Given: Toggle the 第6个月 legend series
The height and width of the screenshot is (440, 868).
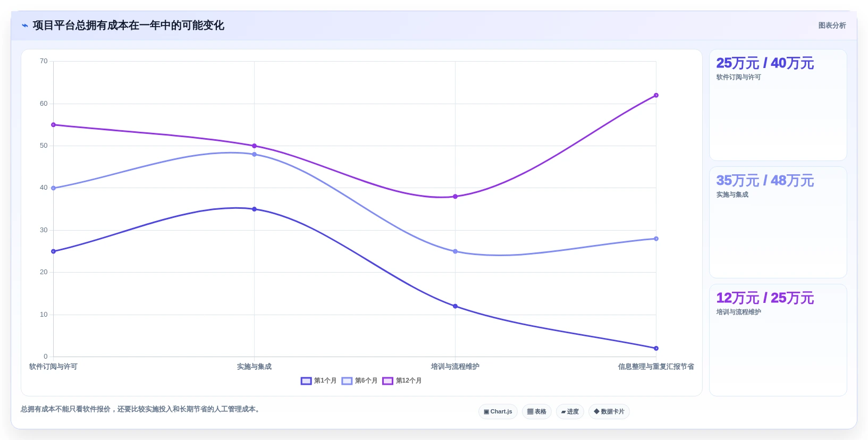Looking at the screenshot, I should coord(359,380).
